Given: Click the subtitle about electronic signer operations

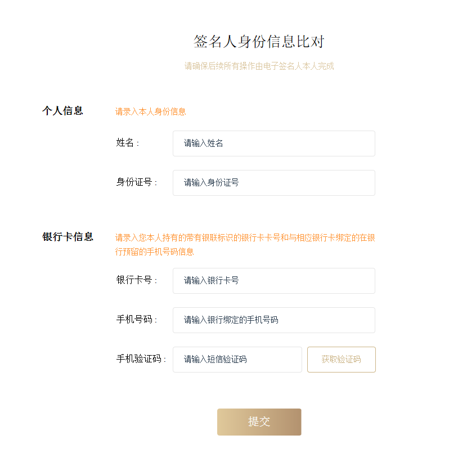Looking at the screenshot, I should (259, 66).
